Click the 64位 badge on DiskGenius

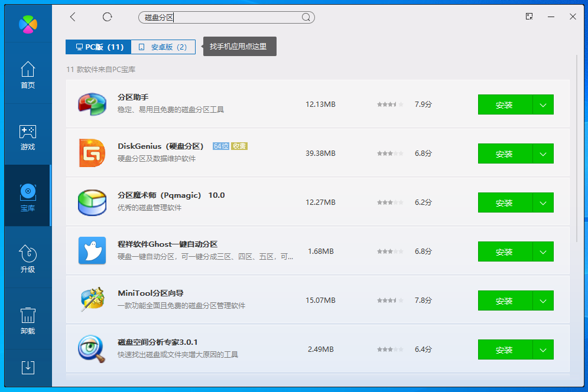[221, 146]
